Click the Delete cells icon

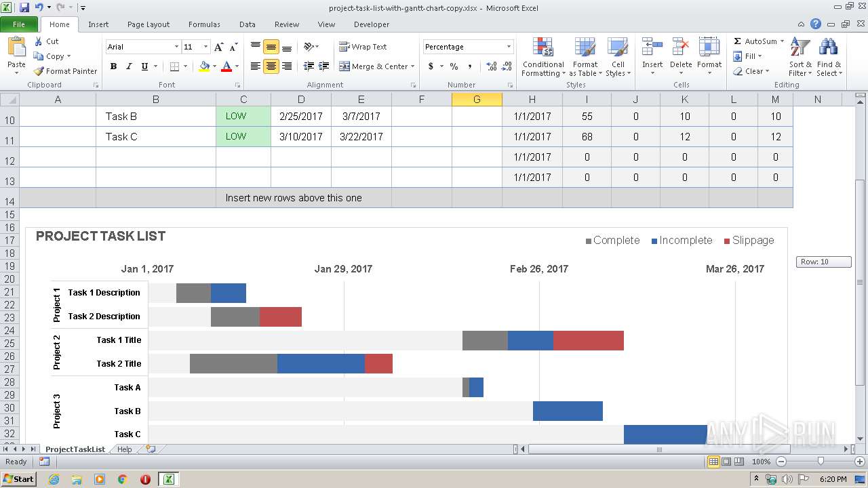(681, 48)
